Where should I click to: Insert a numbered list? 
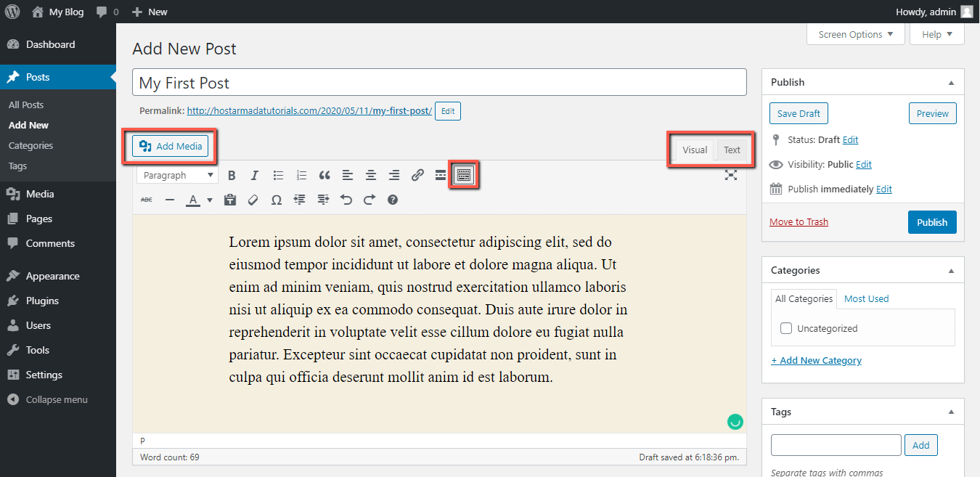click(301, 175)
